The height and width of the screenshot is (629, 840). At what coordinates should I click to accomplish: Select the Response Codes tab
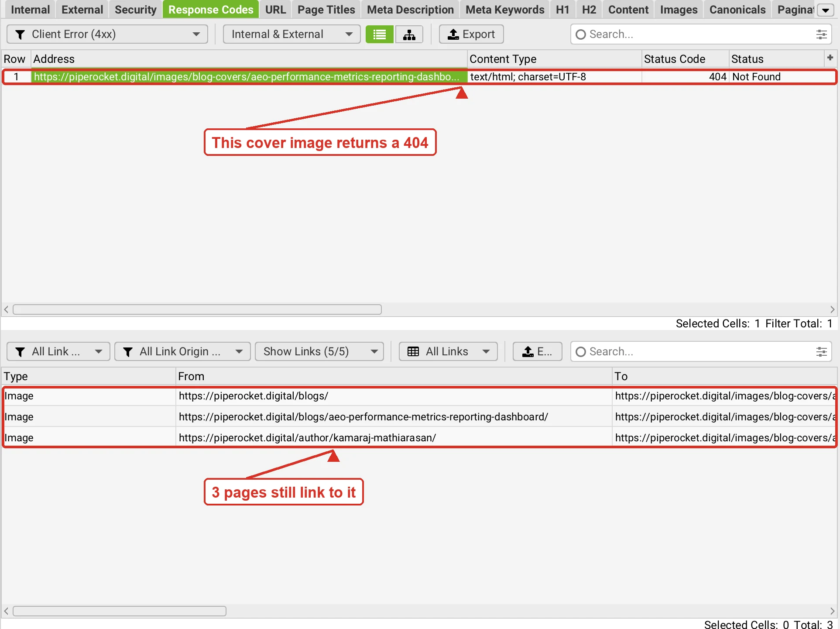(211, 10)
